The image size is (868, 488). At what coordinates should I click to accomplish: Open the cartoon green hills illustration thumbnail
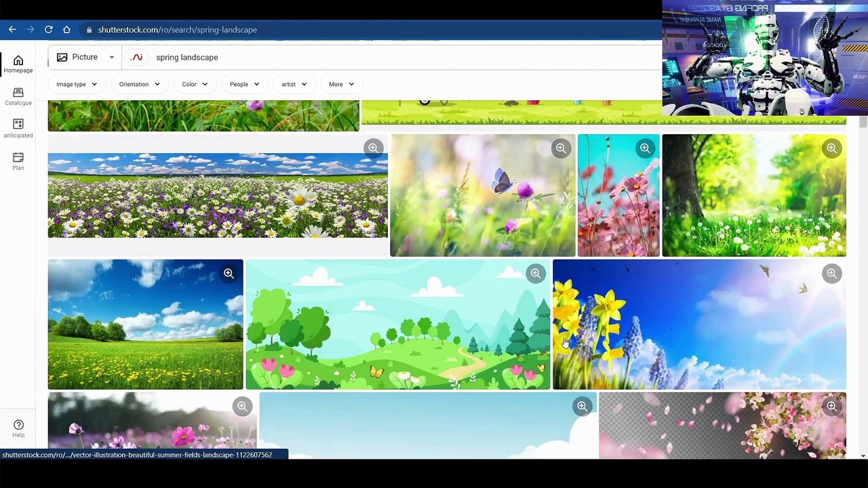click(397, 325)
